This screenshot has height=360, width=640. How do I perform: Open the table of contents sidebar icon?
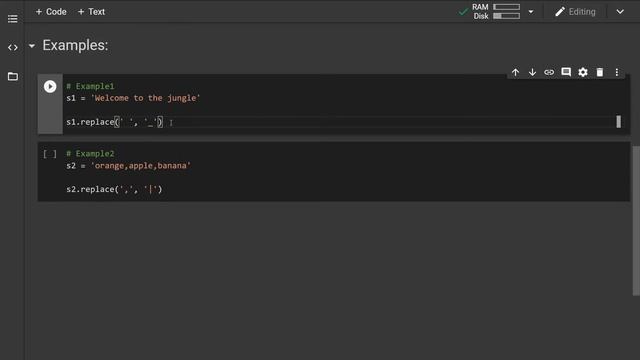pos(13,19)
